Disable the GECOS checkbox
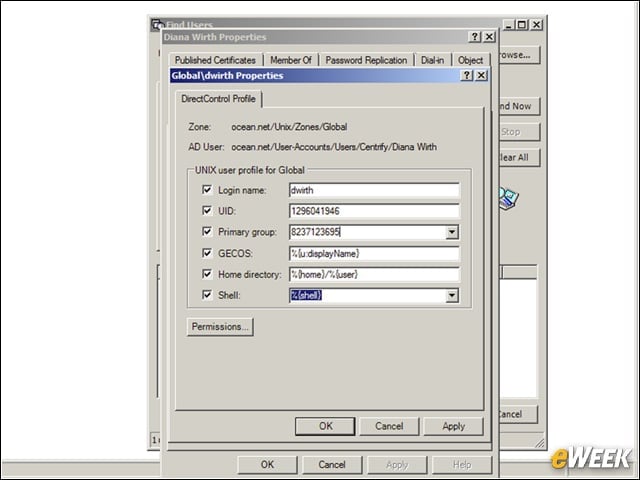 (x=207, y=253)
